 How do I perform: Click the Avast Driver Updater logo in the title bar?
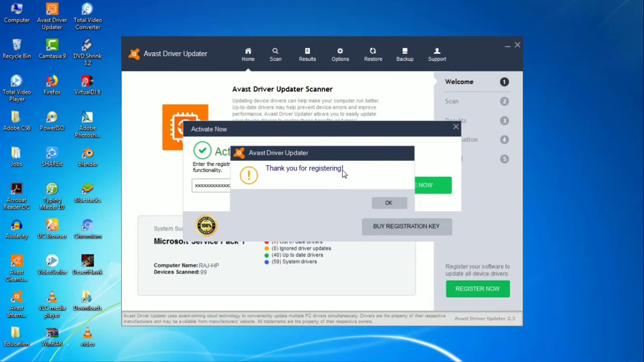(134, 54)
